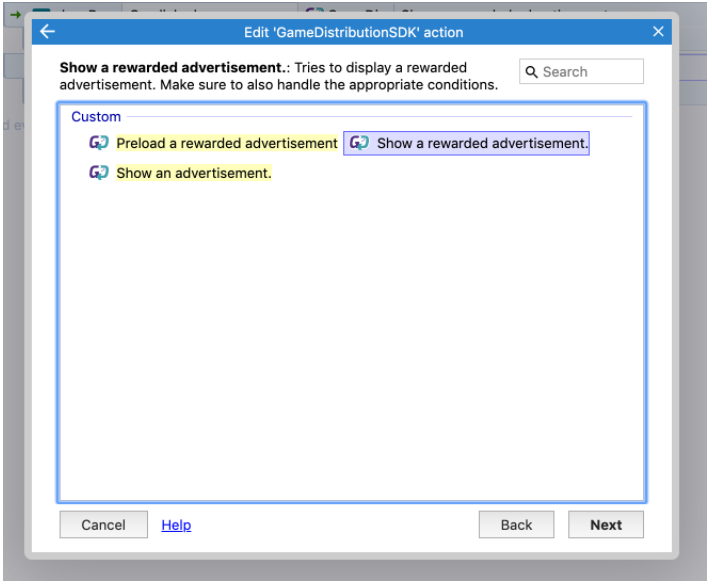
Task: Select the 'Show an advertisement.' action
Action: click(194, 173)
